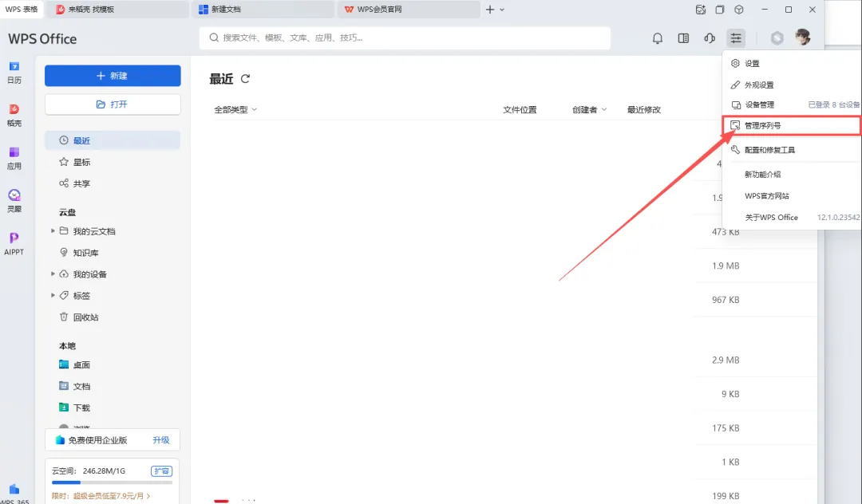The height and width of the screenshot is (504, 862).
Task: Select the file row sized 2.9 MB
Action: pyautogui.click(x=726, y=360)
